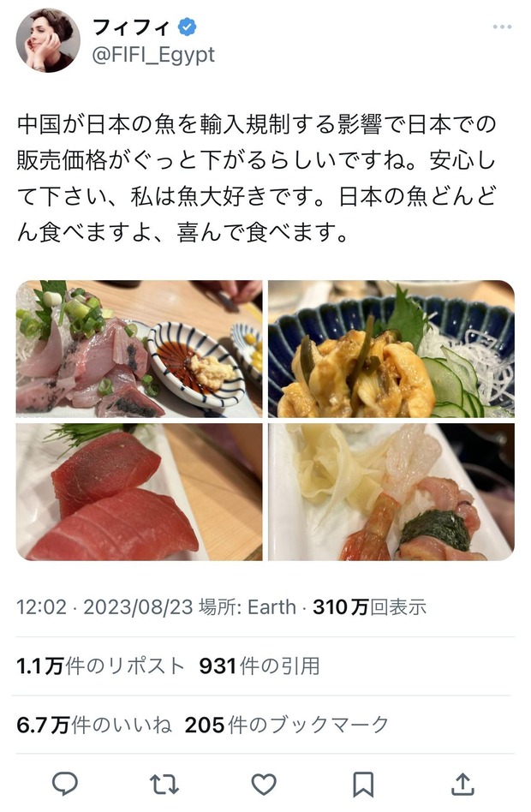Open the user's profile avatar photo
This screenshot has height=812, width=531.
pos(48,40)
